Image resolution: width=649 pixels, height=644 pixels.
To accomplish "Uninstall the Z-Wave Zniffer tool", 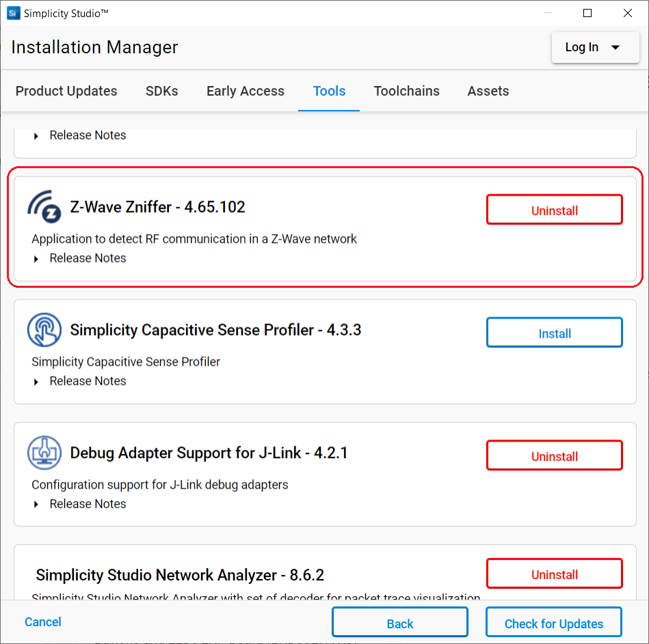I will tap(554, 209).
